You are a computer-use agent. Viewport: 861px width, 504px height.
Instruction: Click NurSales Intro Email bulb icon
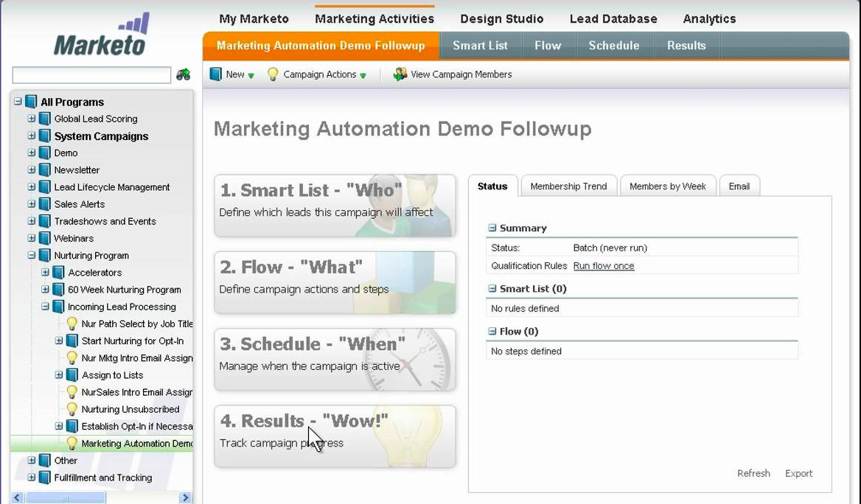pos(72,392)
